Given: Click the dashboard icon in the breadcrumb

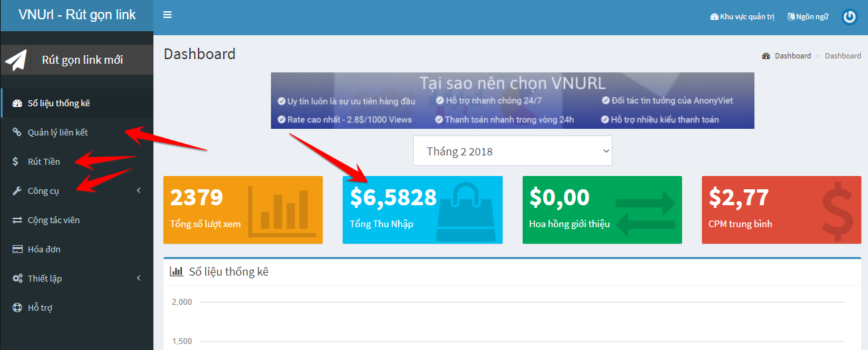Looking at the screenshot, I should [x=766, y=56].
